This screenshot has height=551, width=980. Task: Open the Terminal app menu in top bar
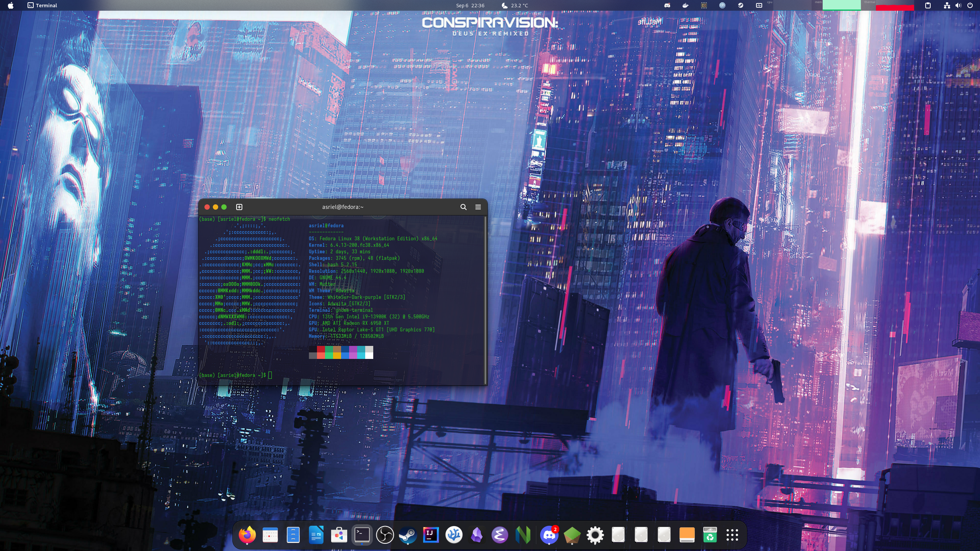42,5
